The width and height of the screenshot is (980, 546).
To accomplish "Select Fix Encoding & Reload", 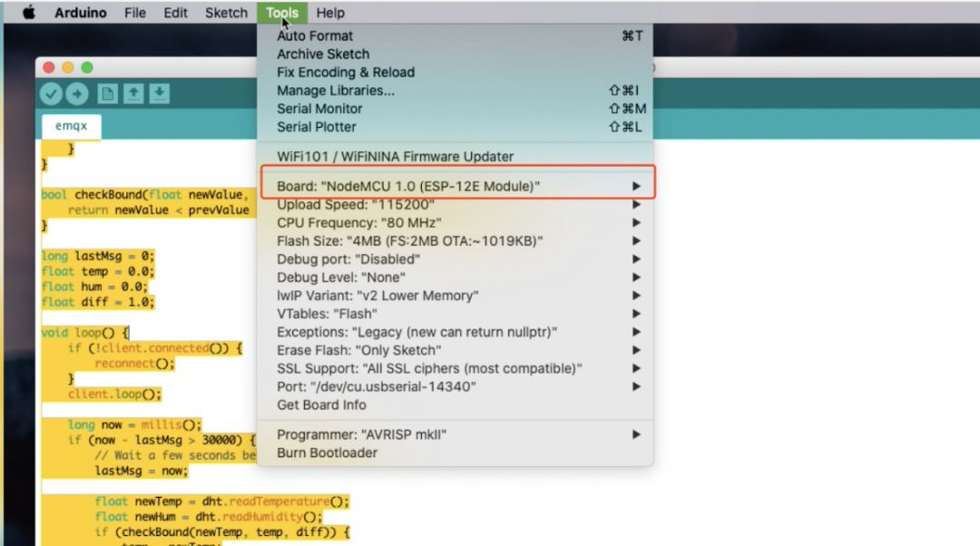I will (x=455, y=73).
